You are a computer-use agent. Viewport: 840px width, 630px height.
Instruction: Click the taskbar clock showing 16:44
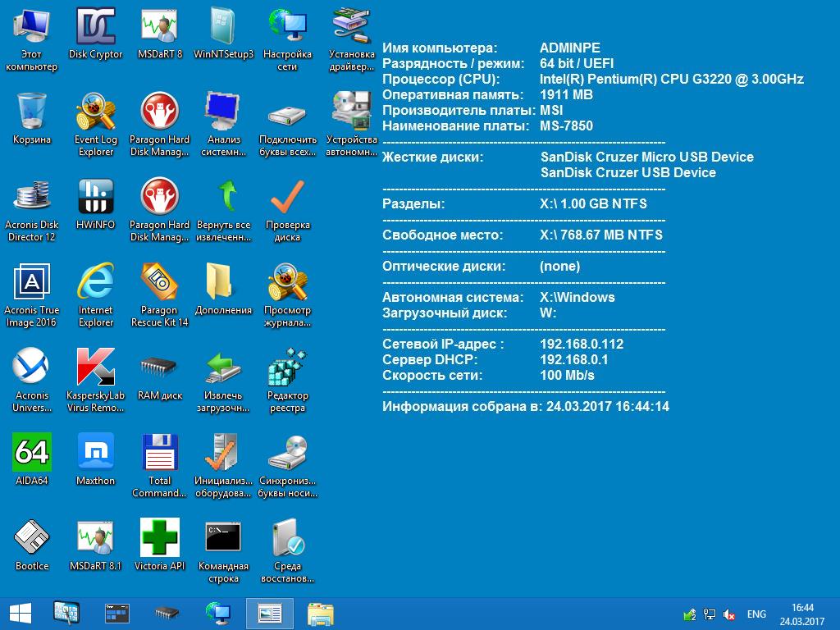(x=802, y=614)
